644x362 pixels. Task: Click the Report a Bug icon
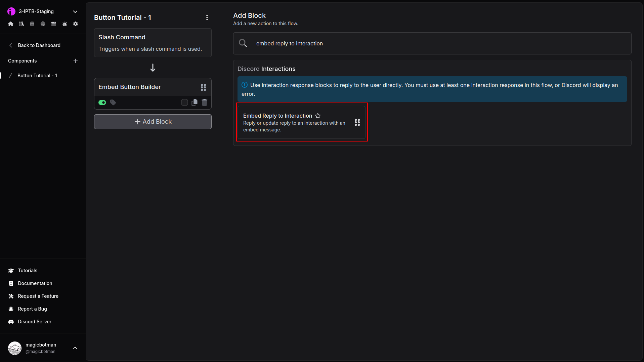pos(11,309)
